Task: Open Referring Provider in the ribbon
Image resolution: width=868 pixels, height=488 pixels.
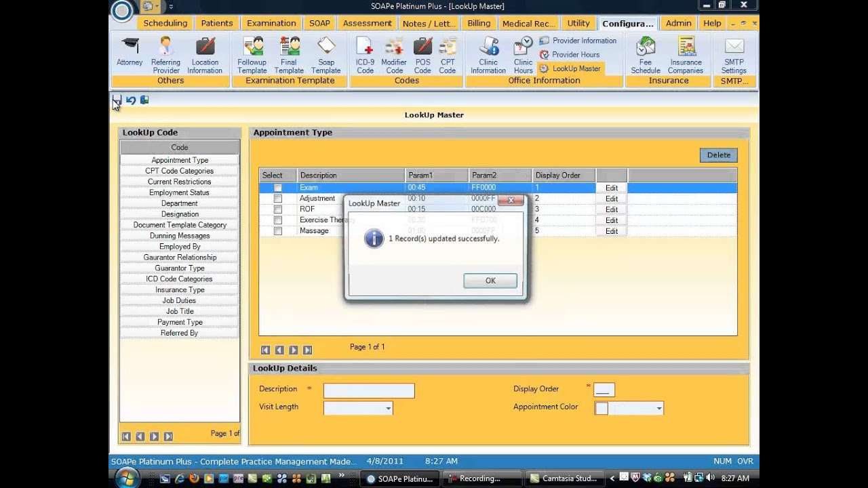Action: [165, 56]
